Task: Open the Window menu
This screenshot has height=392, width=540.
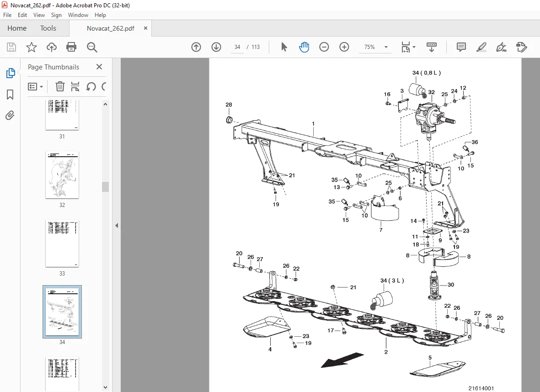Action: [x=78, y=15]
